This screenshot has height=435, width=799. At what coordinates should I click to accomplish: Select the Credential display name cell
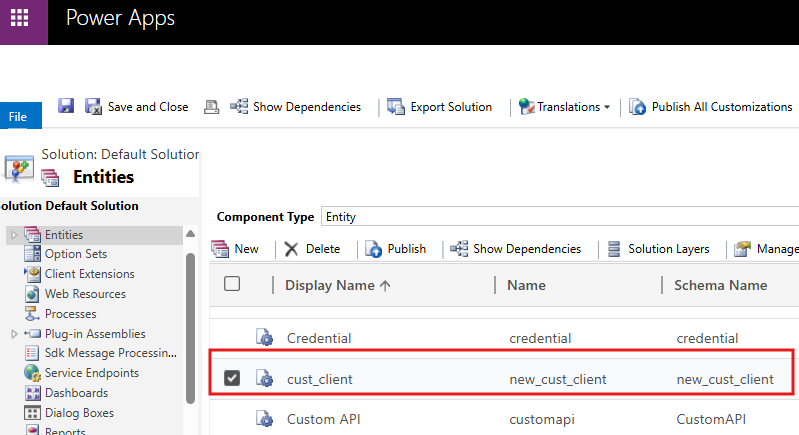[x=319, y=338]
